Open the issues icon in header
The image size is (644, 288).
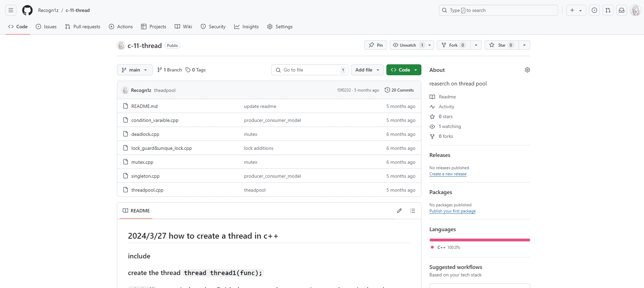[x=594, y=10]
